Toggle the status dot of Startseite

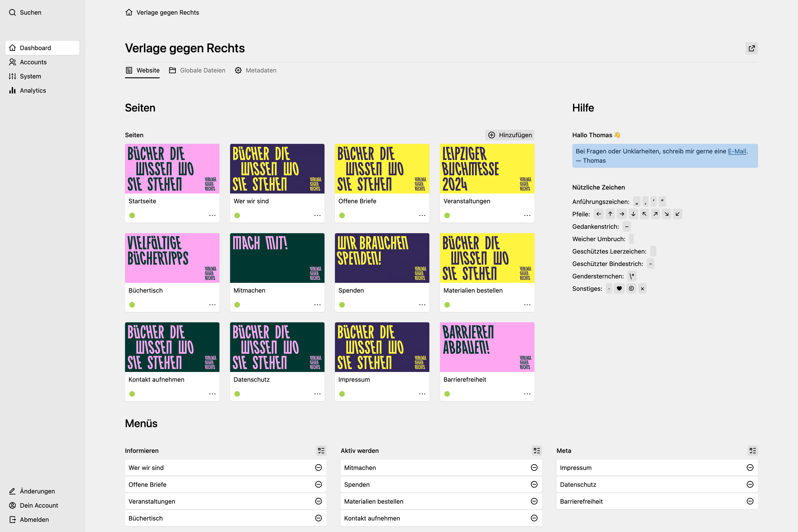click(x=132, y=215)
